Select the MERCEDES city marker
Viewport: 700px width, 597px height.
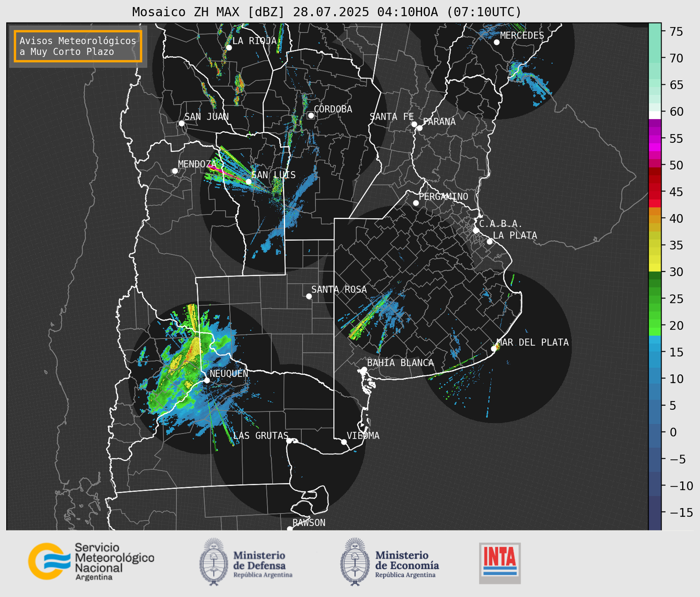(x=496, y=42)
